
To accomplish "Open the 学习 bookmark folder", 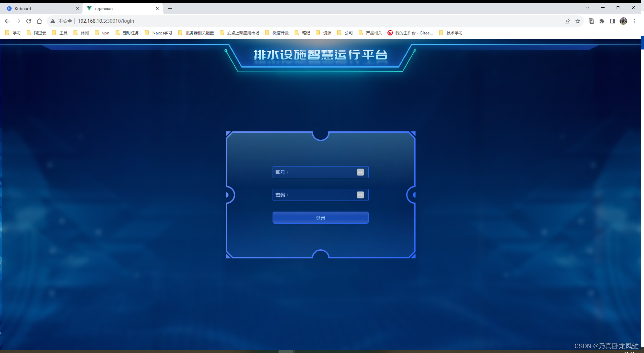I will [13, 33].
